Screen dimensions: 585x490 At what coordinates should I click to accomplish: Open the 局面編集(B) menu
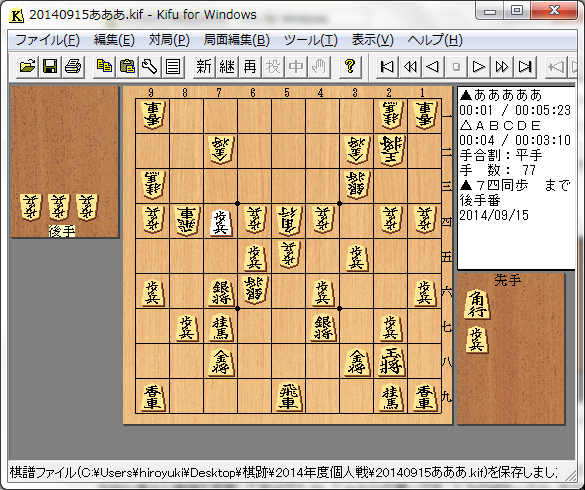click(x=237, y=40)
